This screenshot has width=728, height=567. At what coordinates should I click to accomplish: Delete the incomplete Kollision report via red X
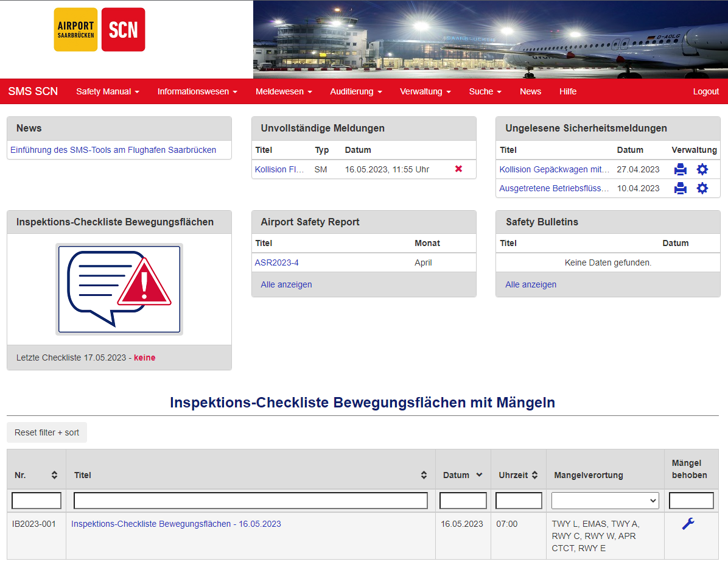coord(458,169)
